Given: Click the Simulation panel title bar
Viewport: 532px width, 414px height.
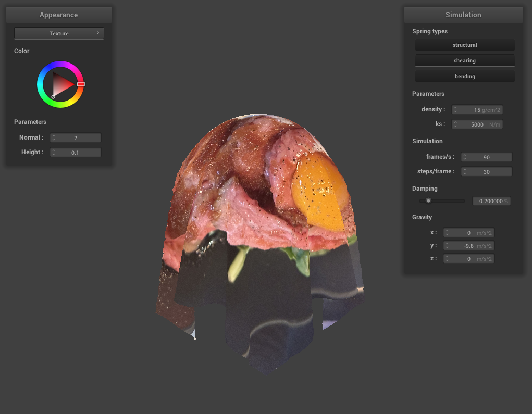Looking at the screenshot, I should point(463,15).
